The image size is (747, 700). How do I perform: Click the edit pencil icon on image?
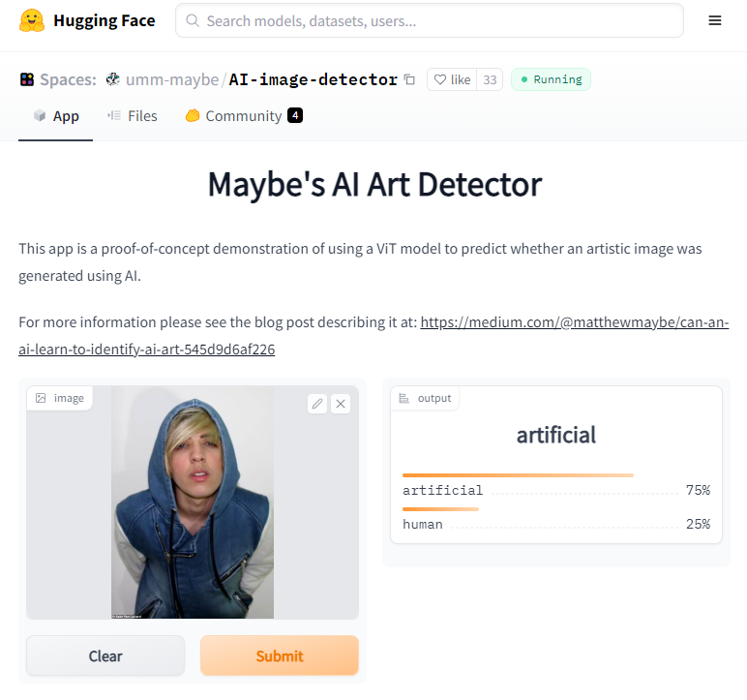pyautogui.click(x=317, y=404)
